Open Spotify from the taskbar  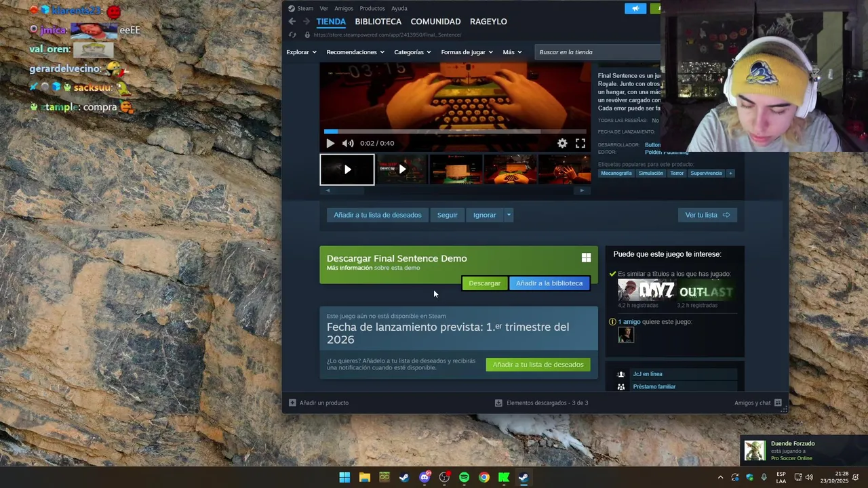(464, 477)
